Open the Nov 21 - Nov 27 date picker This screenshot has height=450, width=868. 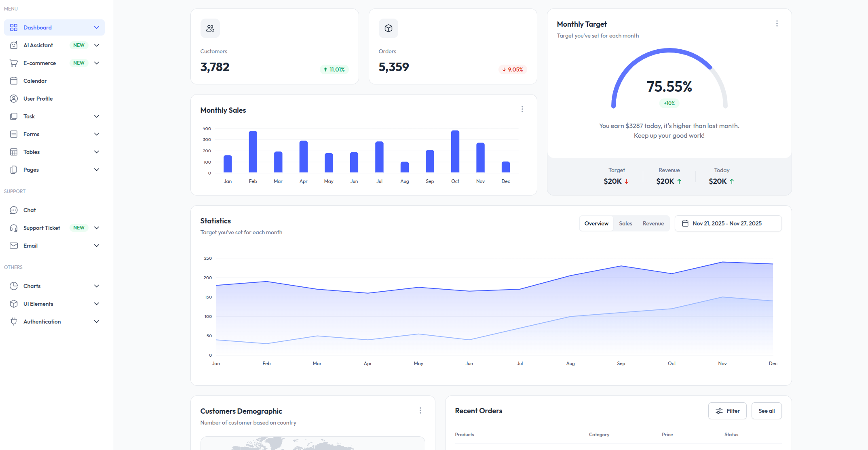pos(728,223)
